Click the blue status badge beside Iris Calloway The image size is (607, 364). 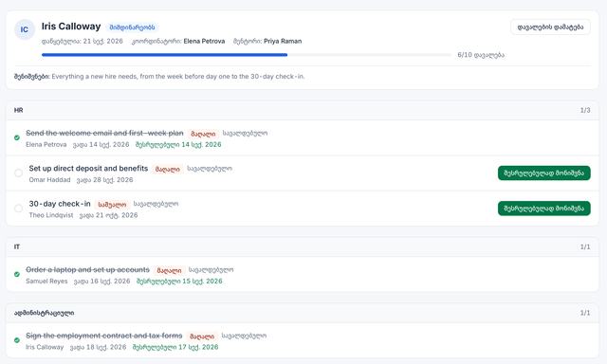tap(132, 27)
